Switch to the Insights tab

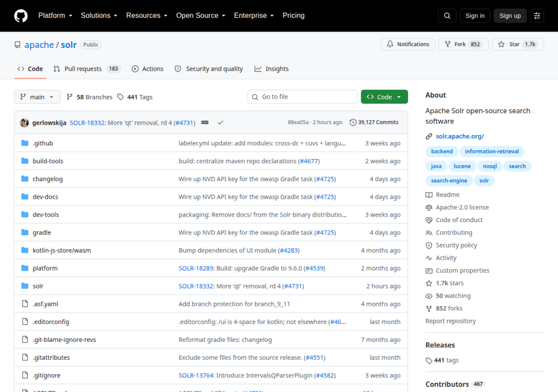click(x=271, y=69)
